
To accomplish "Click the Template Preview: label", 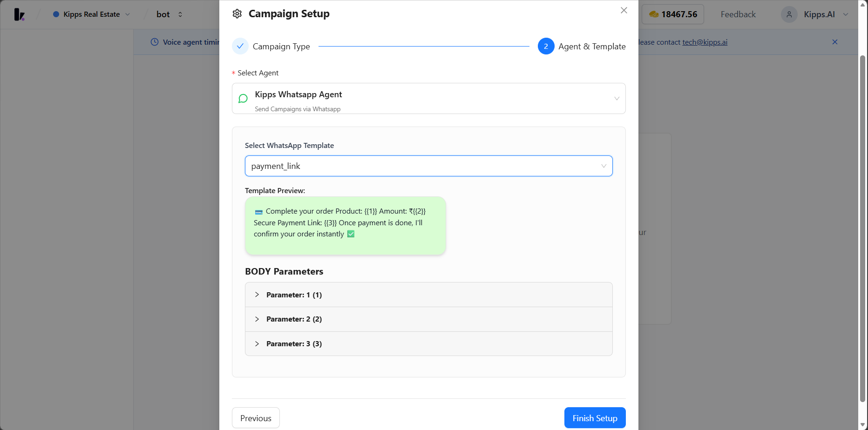I will pos(275,191).
